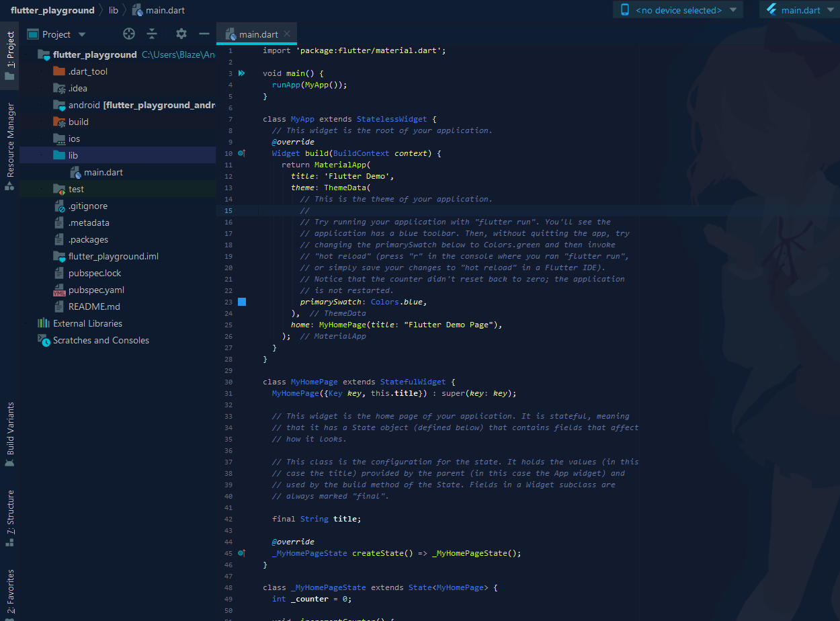Click the Dart file icon of main.dart in tree
The height and width of the screenshot is (621, 840).
[75, 173]
